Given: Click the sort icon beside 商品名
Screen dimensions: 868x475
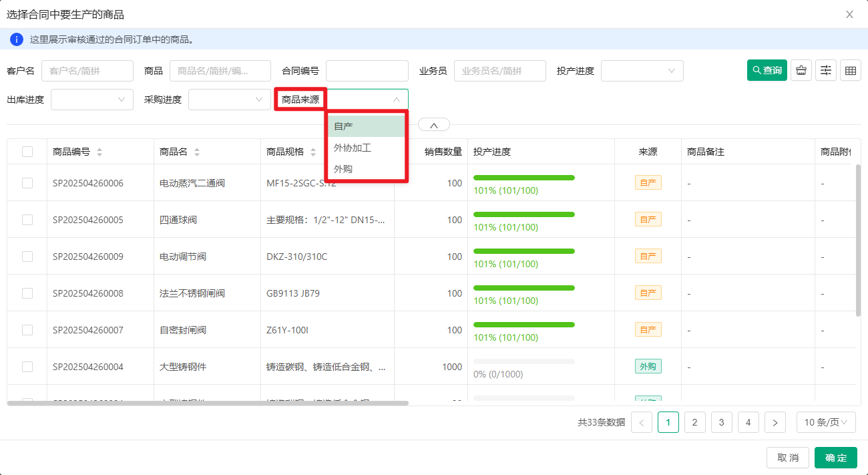Looking at the screenshot, I should point(197,152).
